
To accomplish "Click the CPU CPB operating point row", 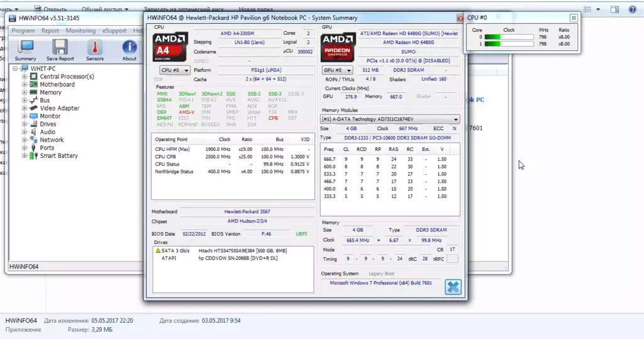I will (x=233, y=157).
